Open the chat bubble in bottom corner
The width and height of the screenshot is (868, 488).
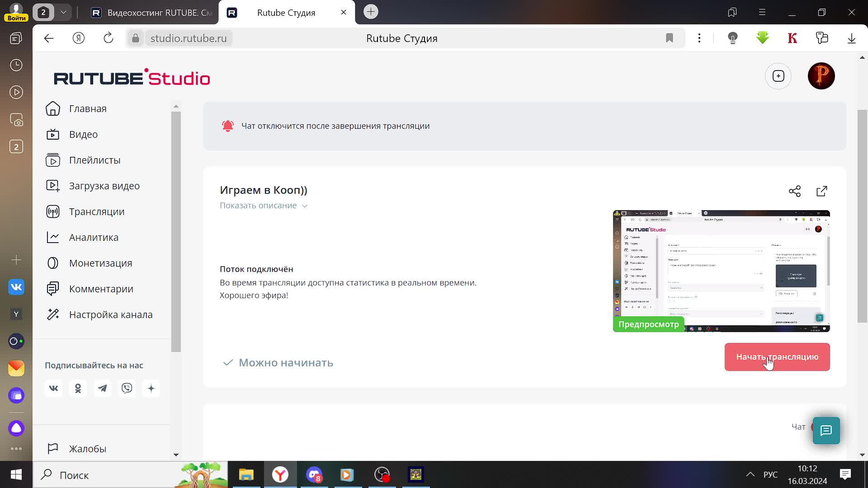click(826, 431)
